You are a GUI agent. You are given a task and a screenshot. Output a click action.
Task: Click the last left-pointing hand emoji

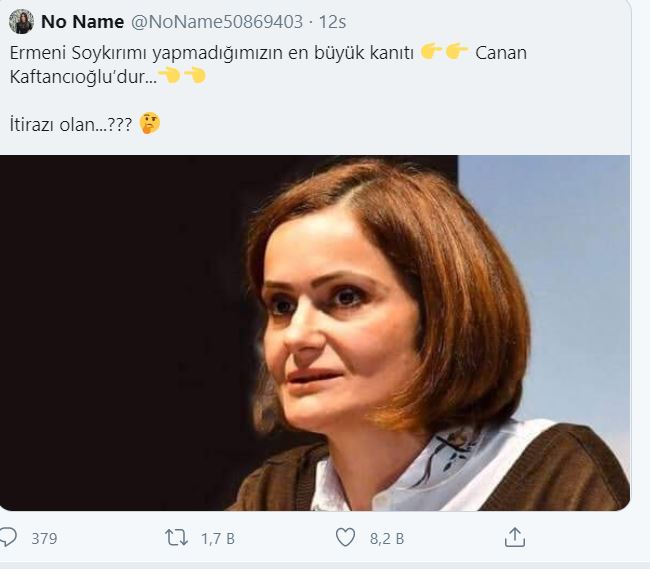[x=195, y=75]
